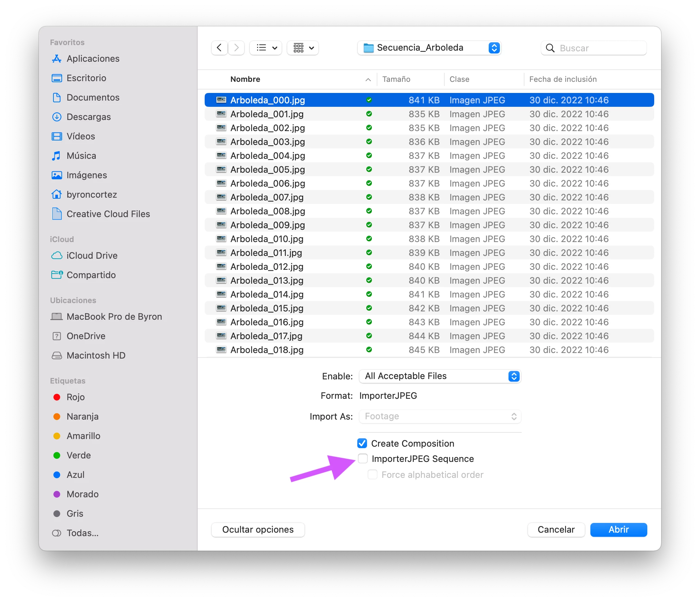Click the forward navigation arrow
700x602 pixels.
pyautogui.click(x=236, y=48)
